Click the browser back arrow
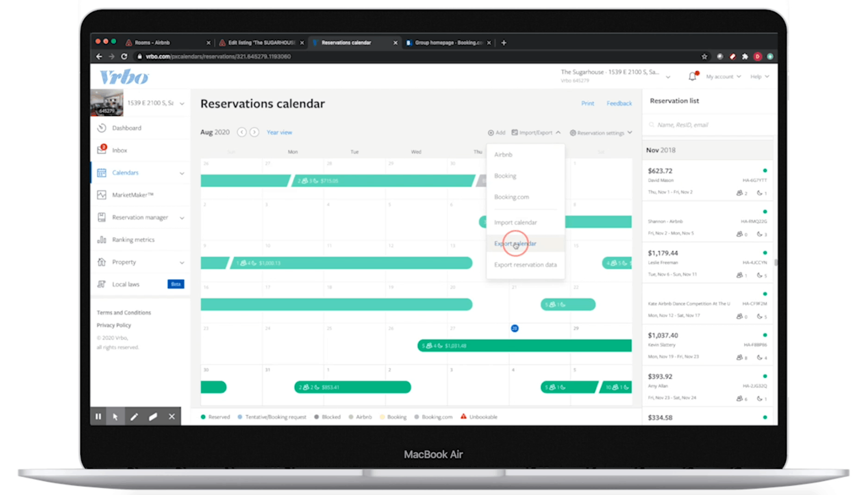 [99, 56]
